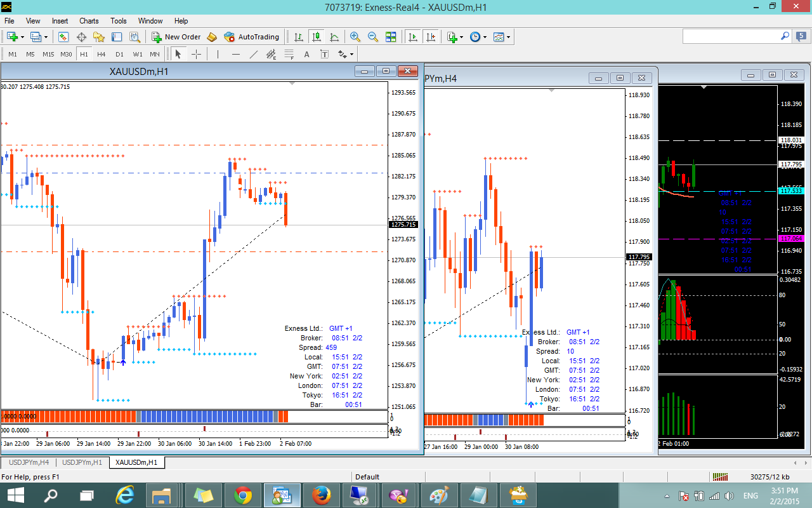
Task: Move the XAUUSDm chart shift triangle marker
Action: tap(291, 84)
